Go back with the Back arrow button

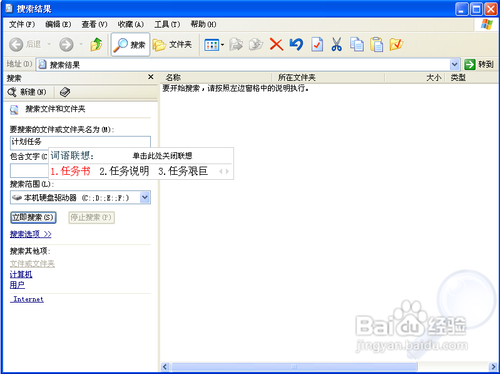click(x=16, y=44)
